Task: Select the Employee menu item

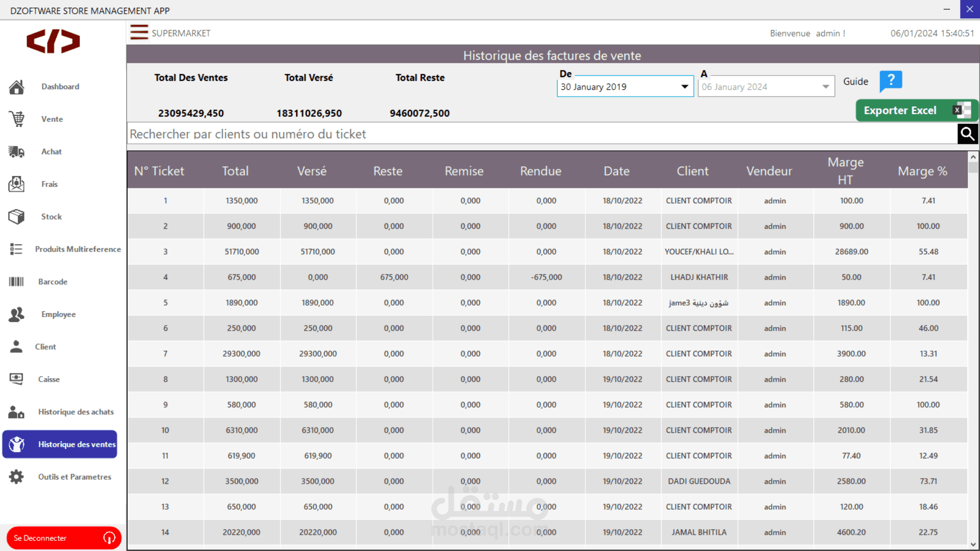Action: tap(58, 314)
